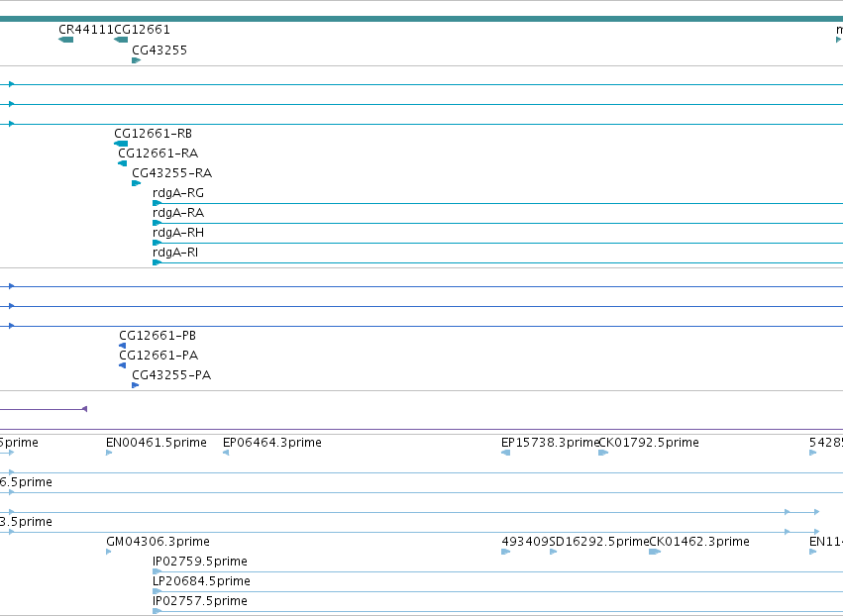Image resolution: width=843 pixels, height=616 pixels.
Task: Click the CG12661 gene glyph in top track
Action: [x=121, y=40]
